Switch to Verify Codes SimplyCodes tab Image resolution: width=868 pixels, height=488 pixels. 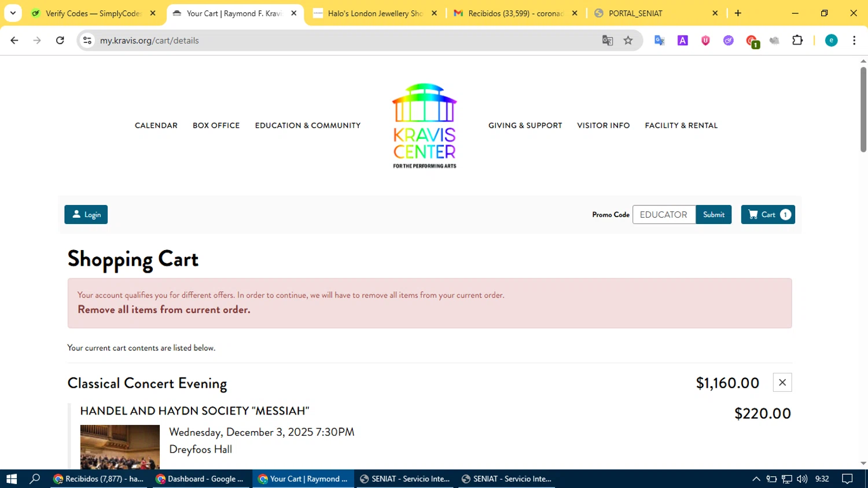pyautogui.click(x=93, y=13)
